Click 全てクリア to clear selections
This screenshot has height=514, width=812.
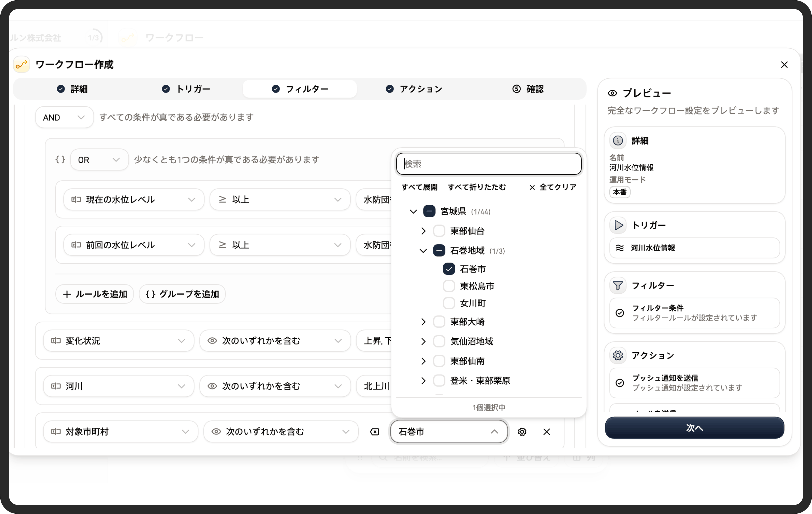pyautogui.click(x=553, y=187)
